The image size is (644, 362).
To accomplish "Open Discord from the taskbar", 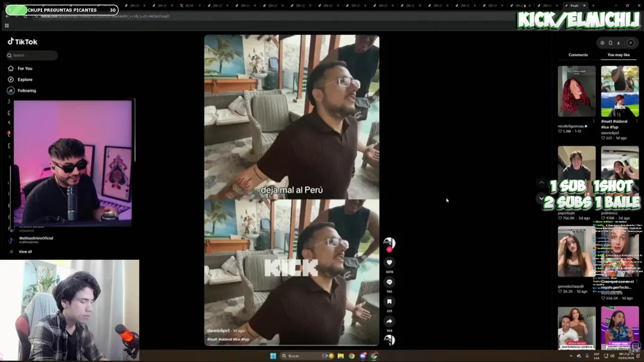I will coord(363,356).
